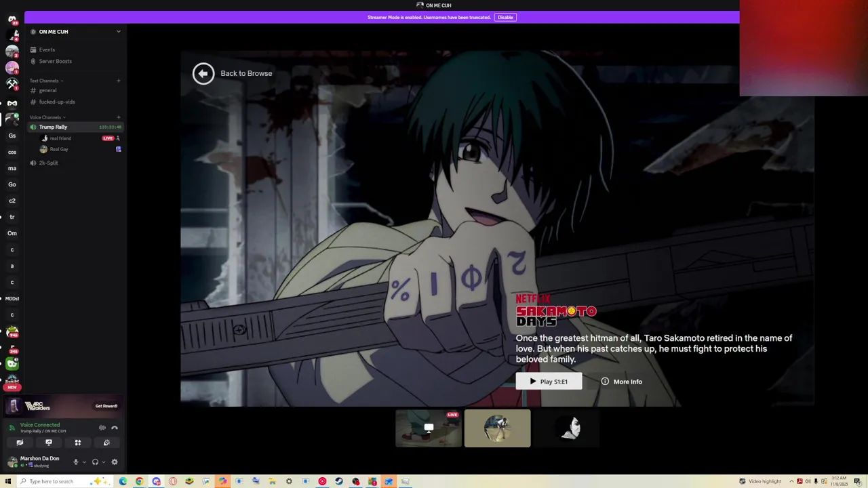Viewport: 868px width, 488px height.
Task: Open the server icon with 946 badge
Action: click(12, 332)
